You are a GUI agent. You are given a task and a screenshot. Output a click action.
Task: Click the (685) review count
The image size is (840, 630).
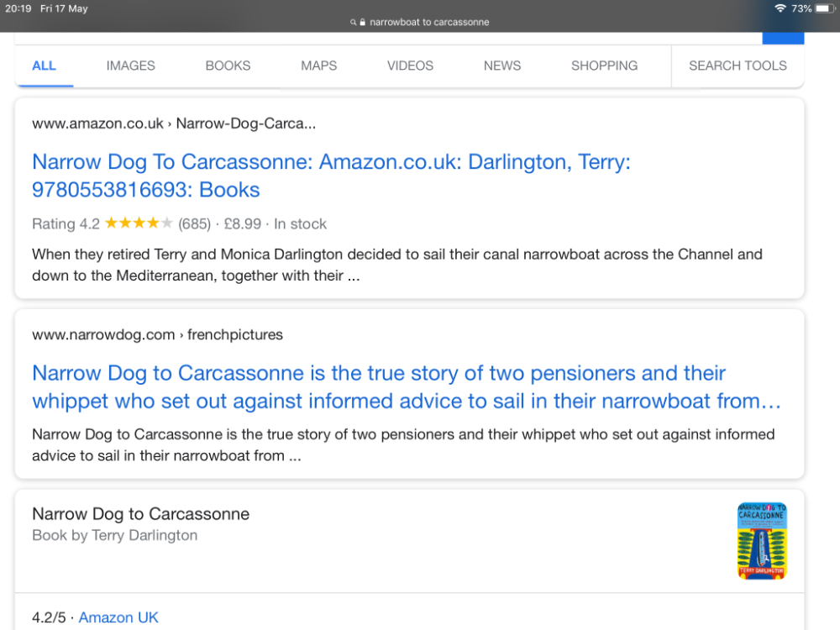point(195,223)
